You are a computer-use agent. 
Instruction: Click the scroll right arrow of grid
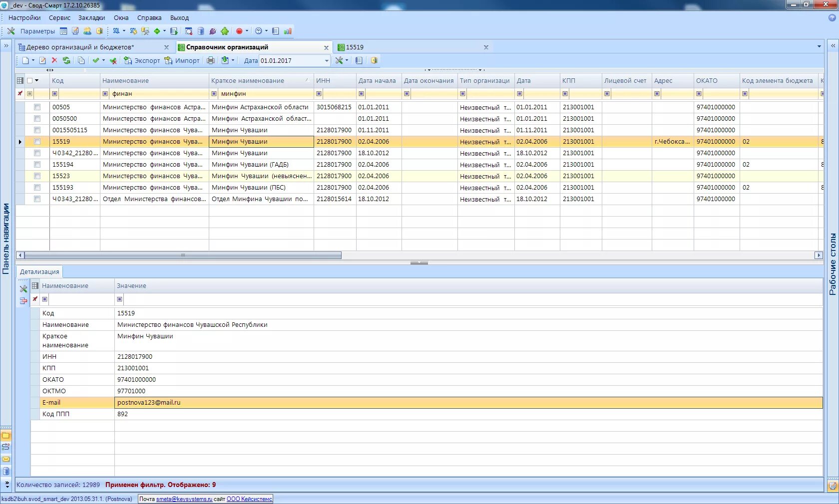(x=818, y=255)
